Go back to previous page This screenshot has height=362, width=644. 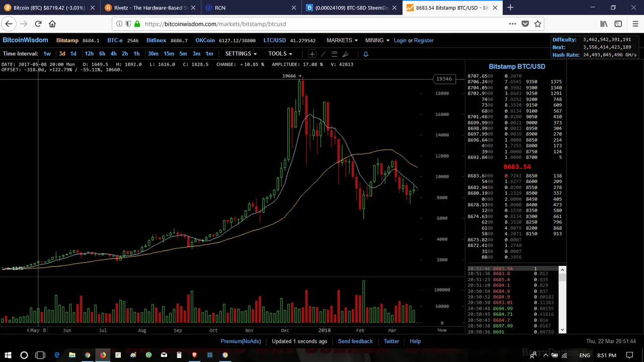point(9,24)
